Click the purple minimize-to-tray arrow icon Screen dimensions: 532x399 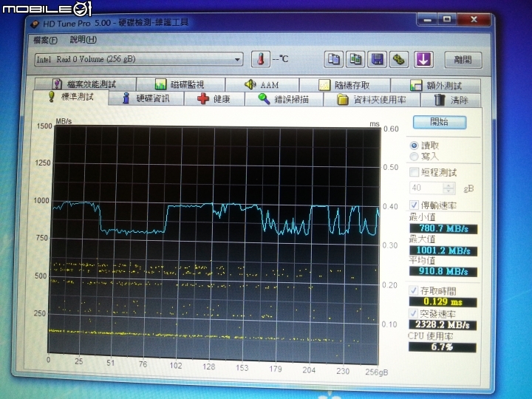(x=423, y=60)
